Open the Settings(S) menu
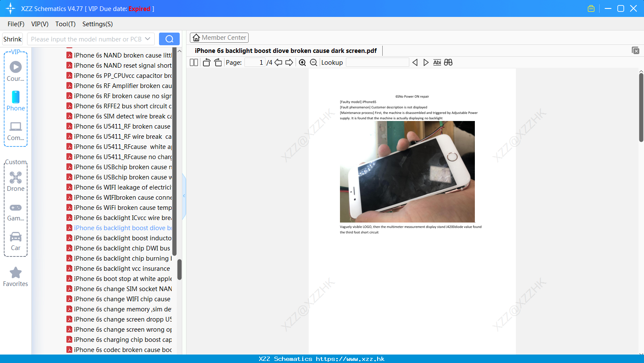The image size is (644, 363). click(98, 24)
